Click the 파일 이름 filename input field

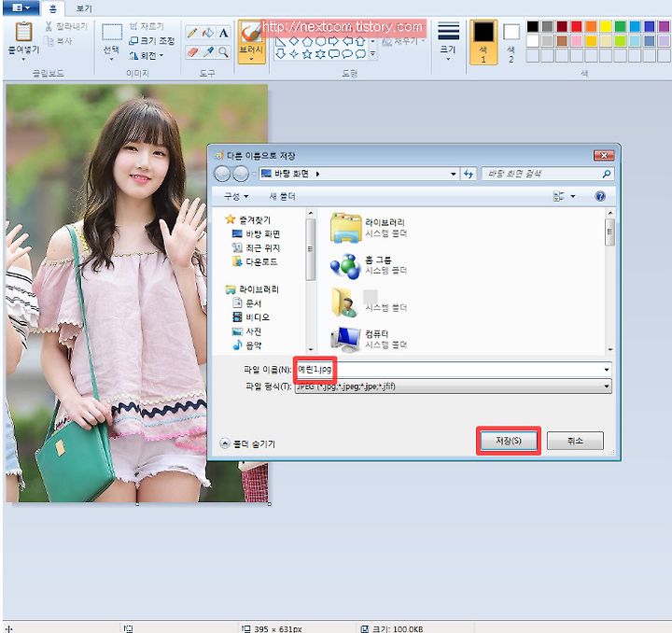(453, 370)
